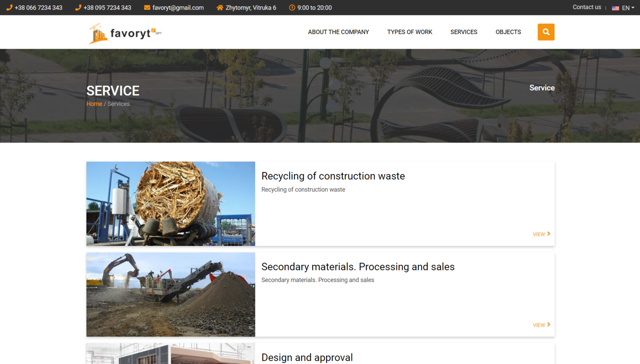Viewport: 640px width, 364px height.
Task: Click the favoryt logo
Action: 125,33
